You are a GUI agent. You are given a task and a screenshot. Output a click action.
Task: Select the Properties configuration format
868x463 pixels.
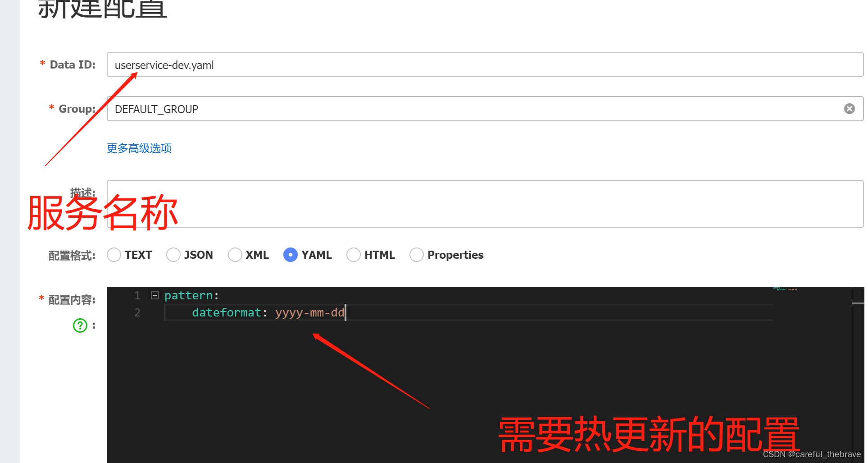[416, 255]
